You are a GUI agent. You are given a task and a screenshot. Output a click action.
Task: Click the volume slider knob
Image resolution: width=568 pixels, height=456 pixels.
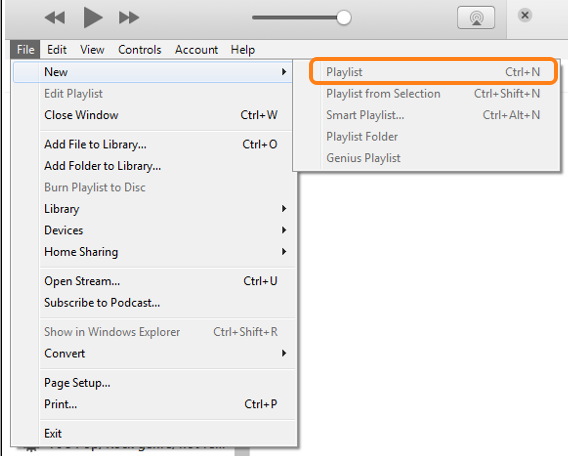pos(343,18)
